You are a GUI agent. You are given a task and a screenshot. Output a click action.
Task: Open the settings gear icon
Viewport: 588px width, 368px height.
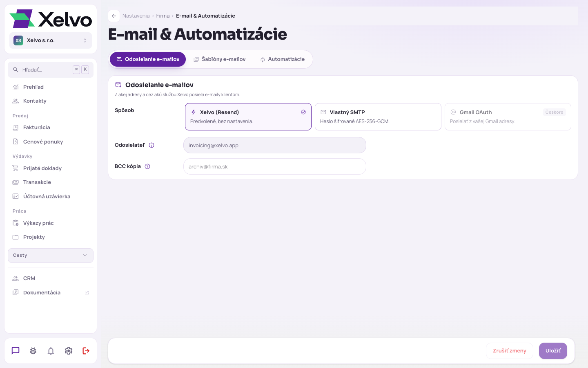coord(69,351)
